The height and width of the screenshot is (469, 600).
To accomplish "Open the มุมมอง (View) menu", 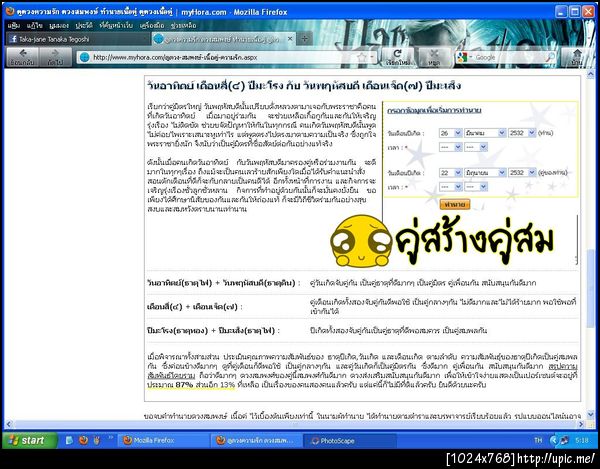I will [59, 26].
